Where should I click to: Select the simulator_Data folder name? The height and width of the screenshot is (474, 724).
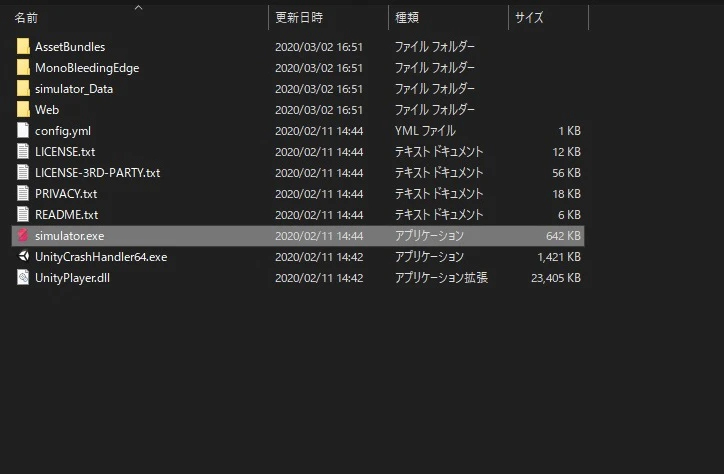click(x=74, y=89)
